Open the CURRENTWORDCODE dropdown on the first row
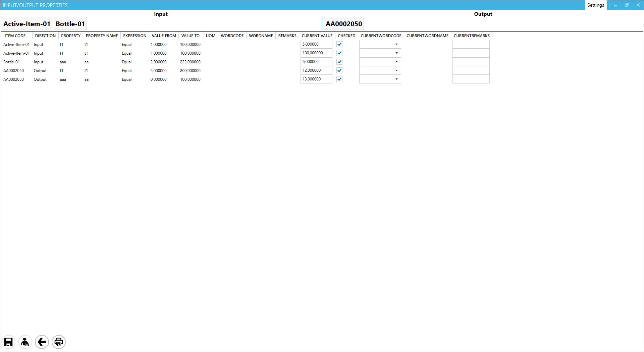 (396, 44)
